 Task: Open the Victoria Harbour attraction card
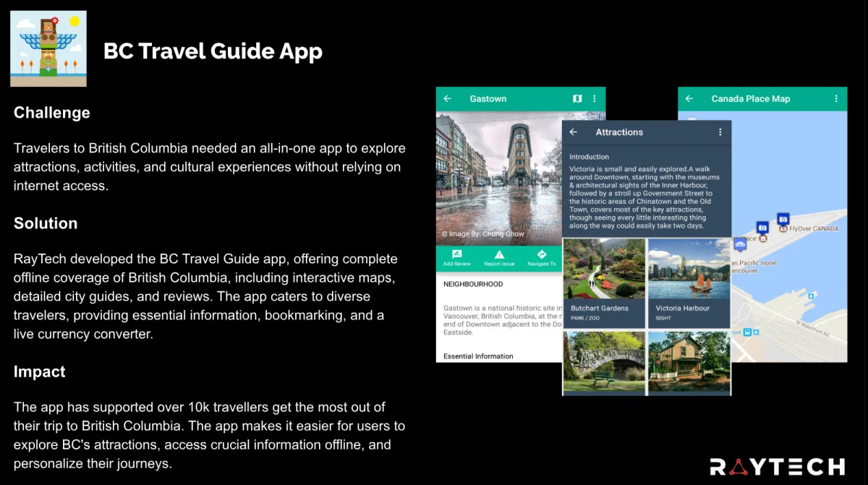click(689, 283)
